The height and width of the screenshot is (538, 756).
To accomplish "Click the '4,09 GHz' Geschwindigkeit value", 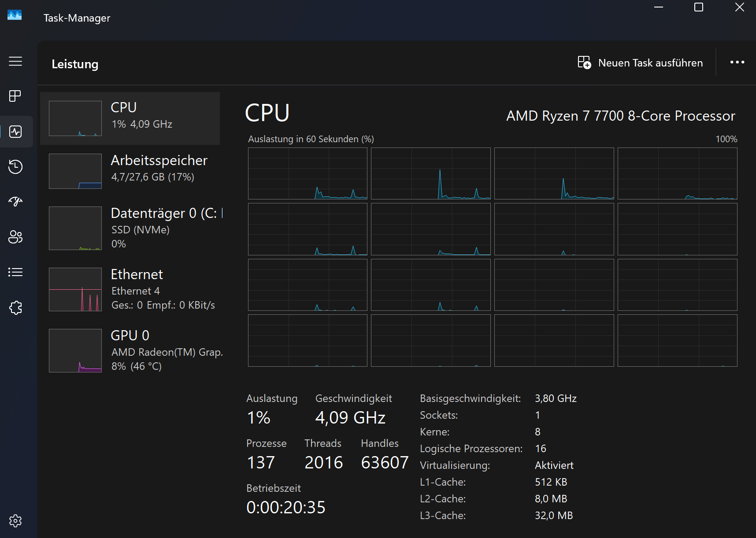I will 350,417.
